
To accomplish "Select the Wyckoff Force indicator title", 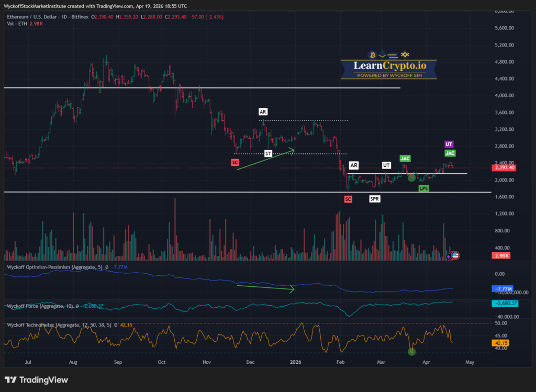I will (x=37, y=306).
